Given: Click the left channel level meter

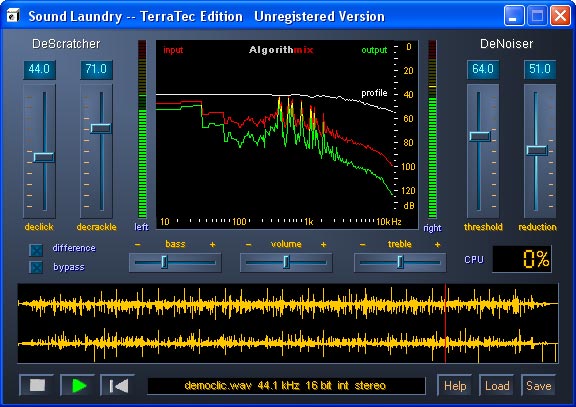Looking at the screenshot, I should [x=142, y=129].
